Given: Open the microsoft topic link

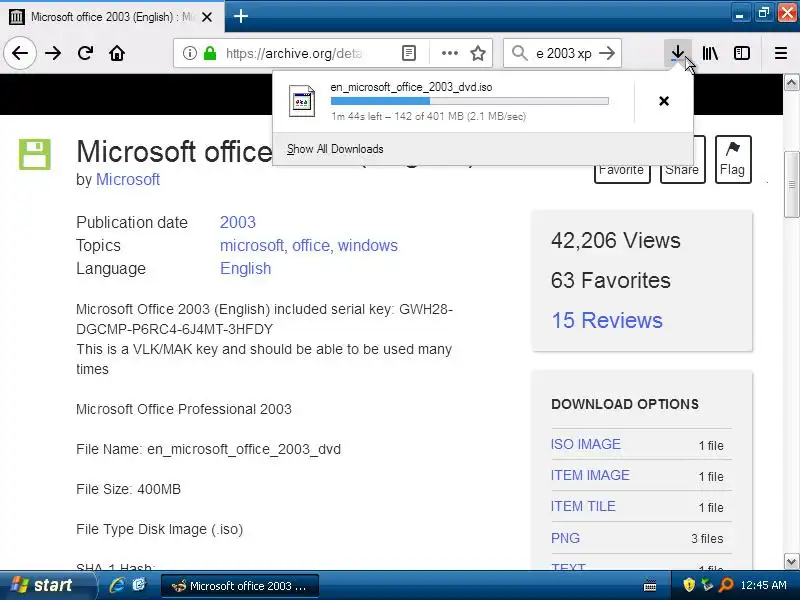Looking at the screenshot, I should [254, 245].
